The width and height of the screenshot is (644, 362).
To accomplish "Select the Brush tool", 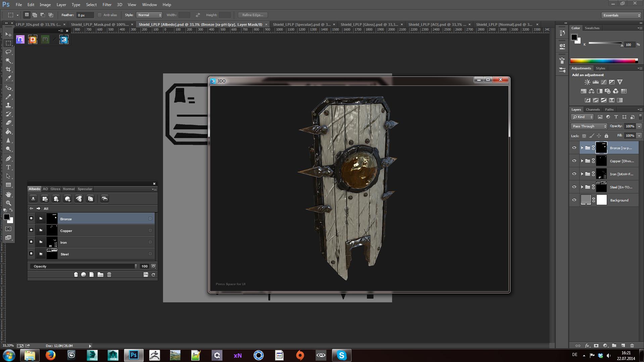I will 9,97.
